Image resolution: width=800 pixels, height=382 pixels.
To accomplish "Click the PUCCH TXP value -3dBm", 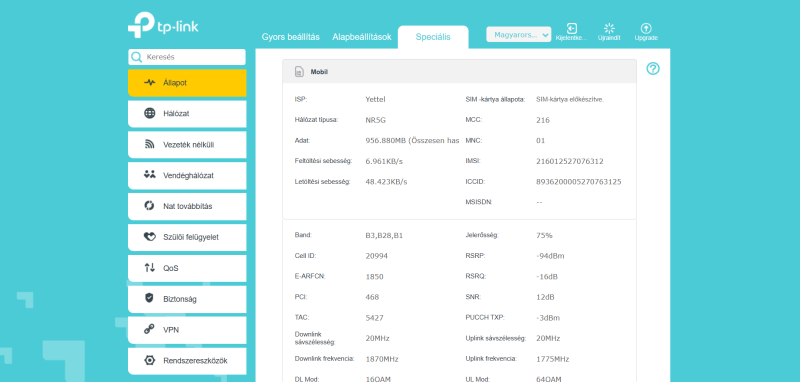I will (548, 318).
